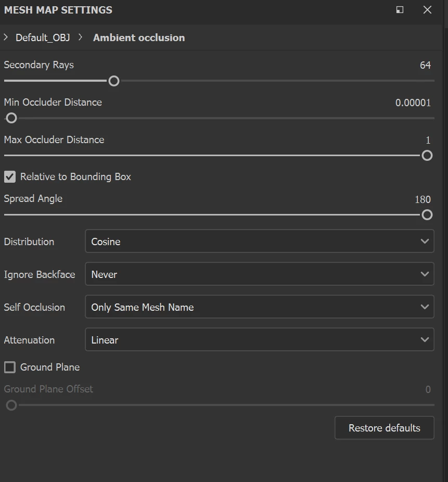
Task: Expand the Self Occlusion dropdown
Action: [259, 307]
